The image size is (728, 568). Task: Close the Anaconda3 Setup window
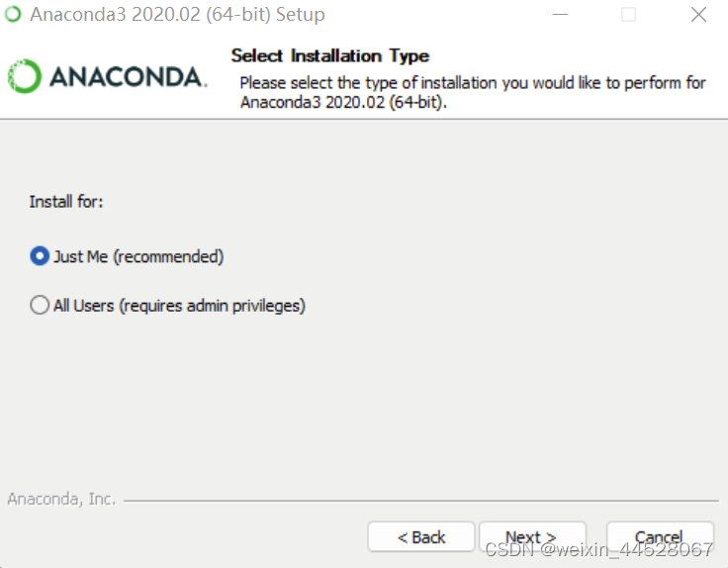click(x=698, y=15)
